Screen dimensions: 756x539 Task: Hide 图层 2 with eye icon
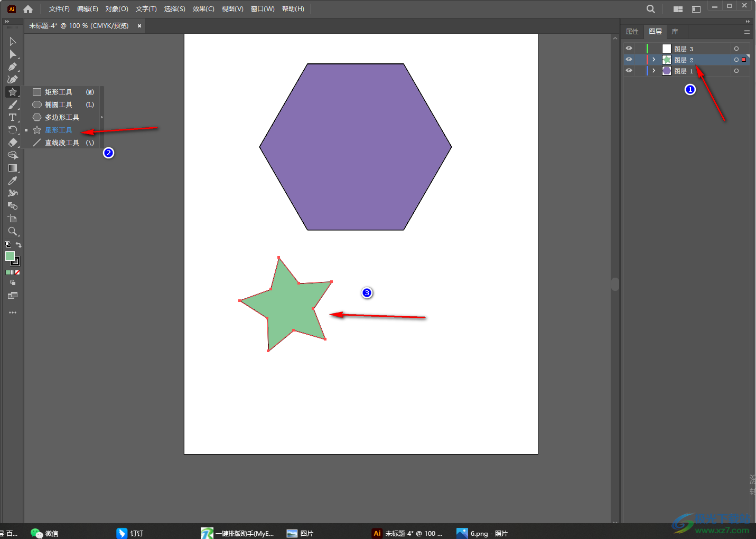pos(629,60)
